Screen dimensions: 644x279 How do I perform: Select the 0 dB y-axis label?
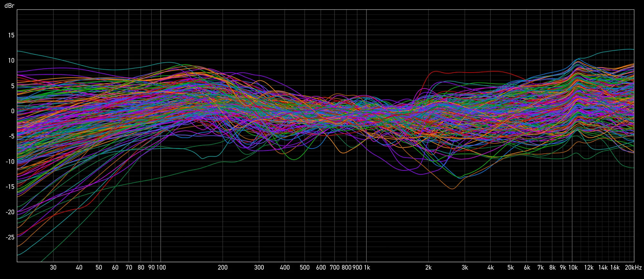(x=13, y=111)
